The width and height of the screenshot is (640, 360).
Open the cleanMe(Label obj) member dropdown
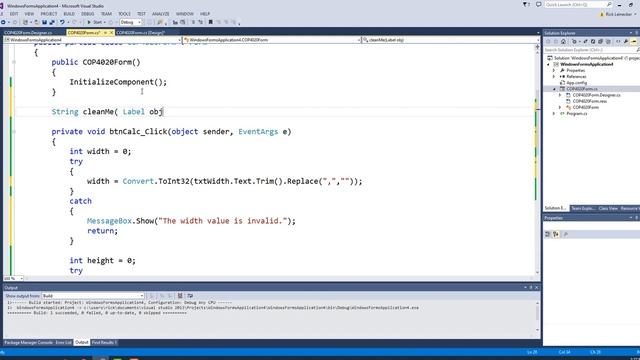pyautogui.click(x=451, y=40)
